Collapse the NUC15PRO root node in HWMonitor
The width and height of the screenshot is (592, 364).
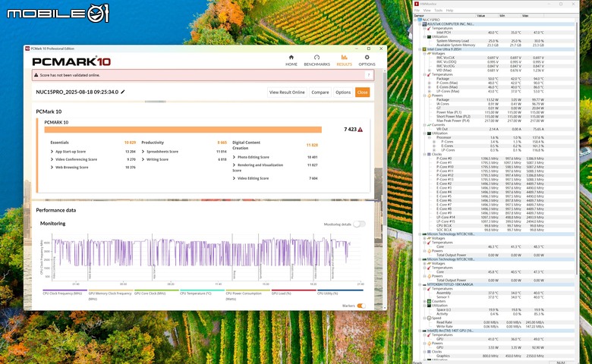[416, 20]
